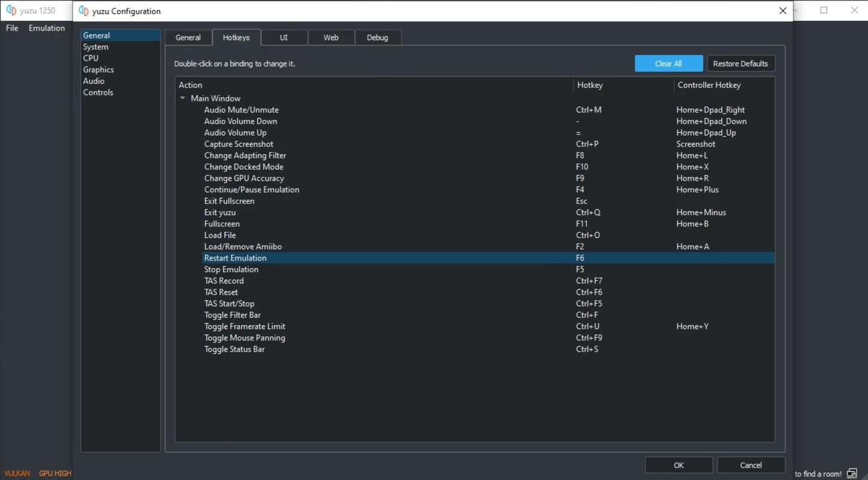Close the yuzu Configuration dialog
868x480 pixels.
point(783,11)
